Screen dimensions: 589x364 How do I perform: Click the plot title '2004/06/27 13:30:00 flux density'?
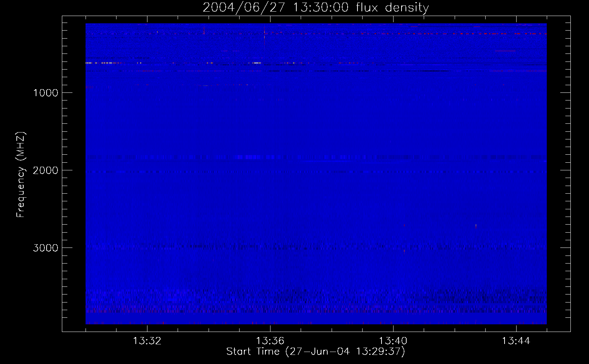pyautogui.click(x=316, y=7)
